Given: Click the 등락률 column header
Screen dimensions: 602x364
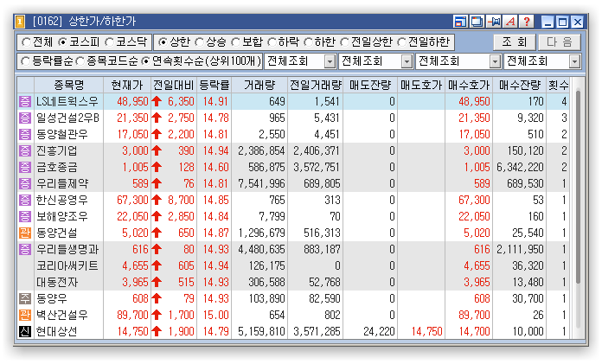Looking at the screenshot, I should (215, 86).
